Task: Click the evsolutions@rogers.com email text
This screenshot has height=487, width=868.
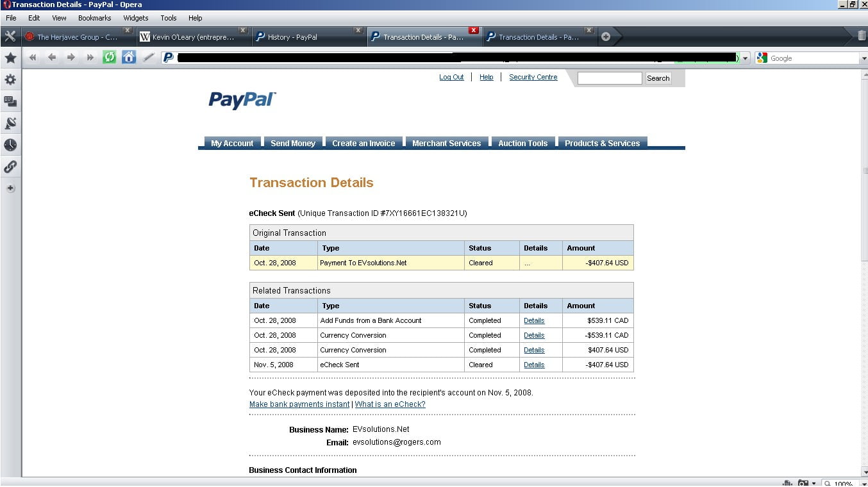Action: tap(397, 442)
